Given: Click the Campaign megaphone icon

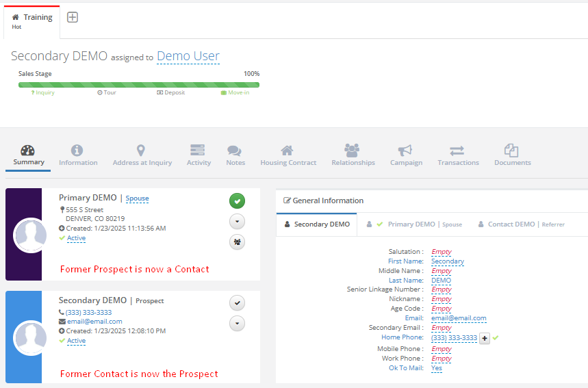Looking at the screenshot, I should coord(405,151).
